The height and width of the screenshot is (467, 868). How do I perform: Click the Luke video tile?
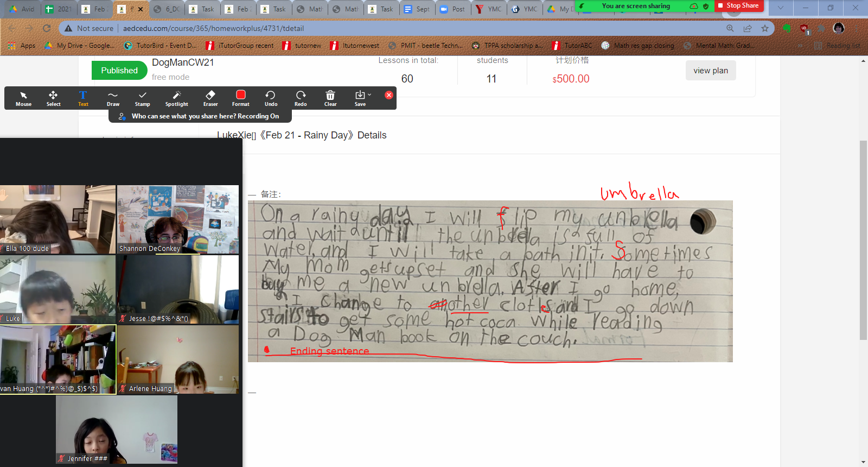(x=58, y=289)
